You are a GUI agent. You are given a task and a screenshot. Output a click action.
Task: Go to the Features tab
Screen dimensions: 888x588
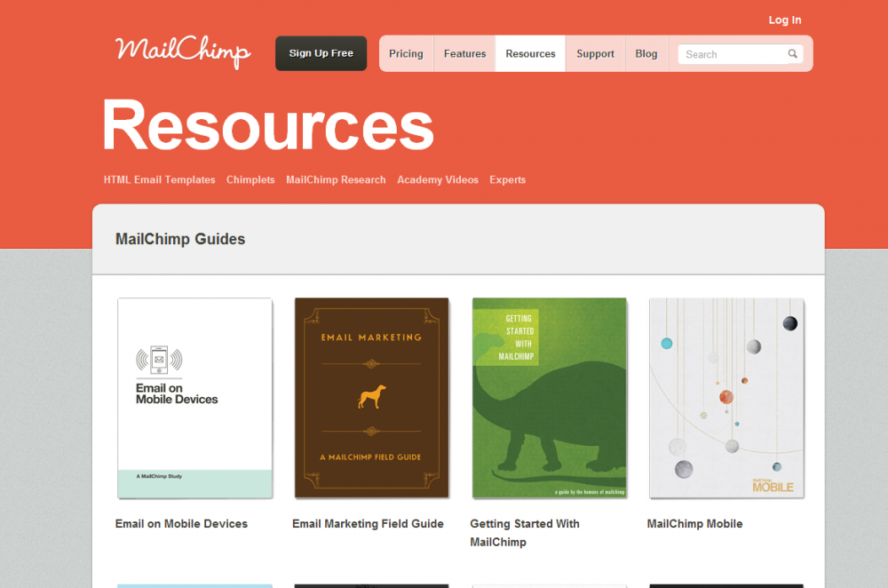pos(464,54)
